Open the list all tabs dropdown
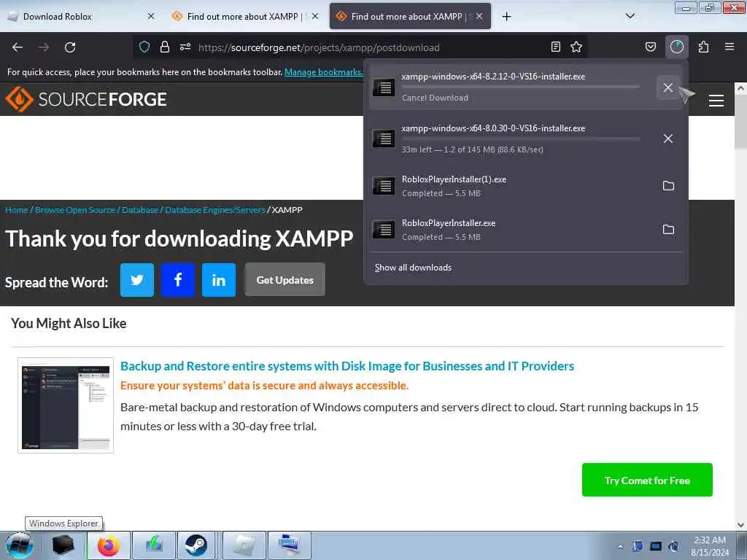The height and width of the screenshot is (560, 747). 630,16
